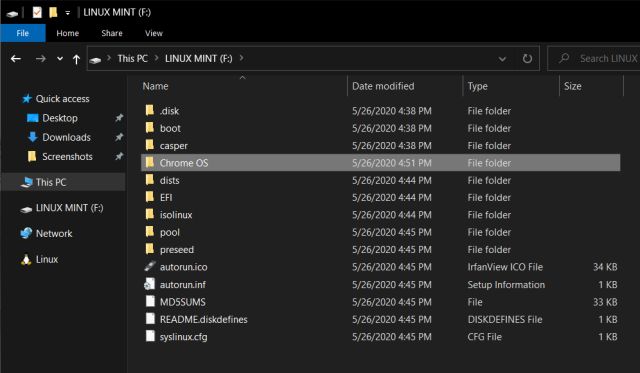Select This PC in the navigation pane
Image resolution: width=640 pixels, height=373 pixels.
click(x=64, y=182)
